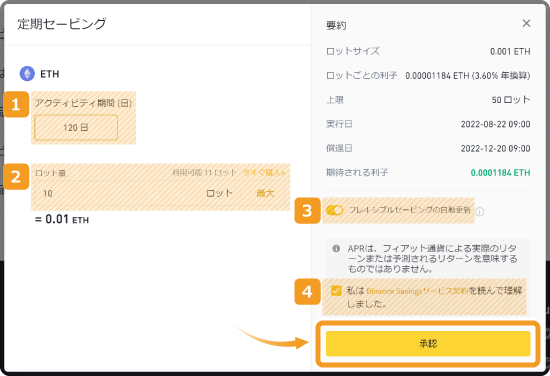Viewport: 550px width, 376px height.
Task: Click the redemption date 2022-12-20 09:00
Action: [495, 148]
